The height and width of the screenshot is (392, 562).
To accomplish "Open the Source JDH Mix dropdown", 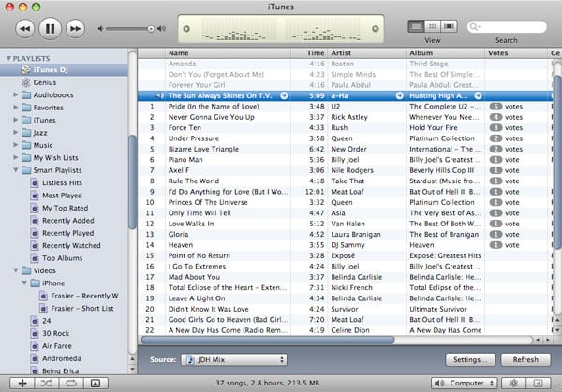I will tap(233, 359).
